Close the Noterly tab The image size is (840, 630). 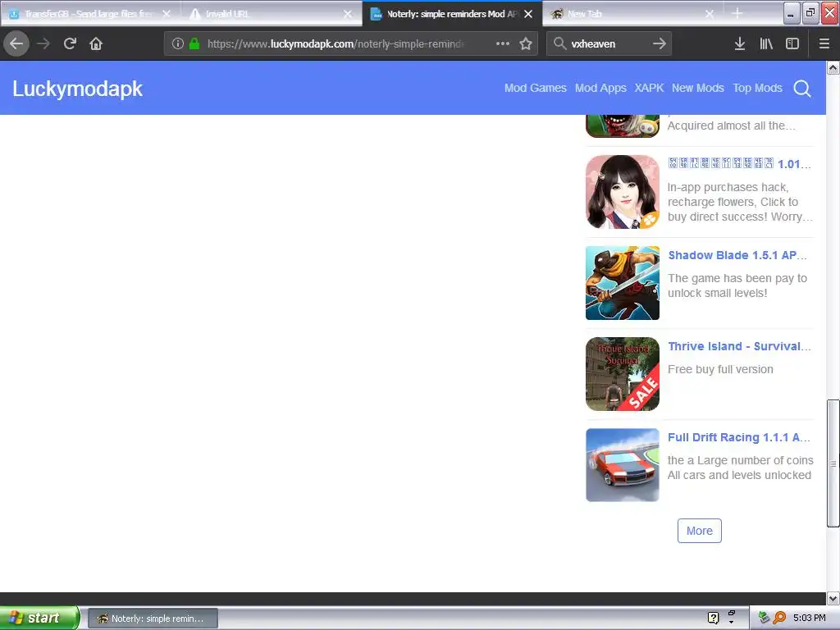click(x=528, y=14)
